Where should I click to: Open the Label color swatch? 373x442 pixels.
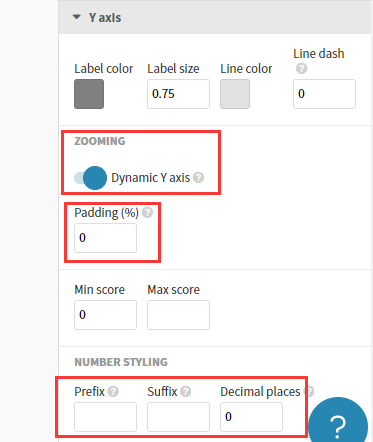(x=89, y=94)
